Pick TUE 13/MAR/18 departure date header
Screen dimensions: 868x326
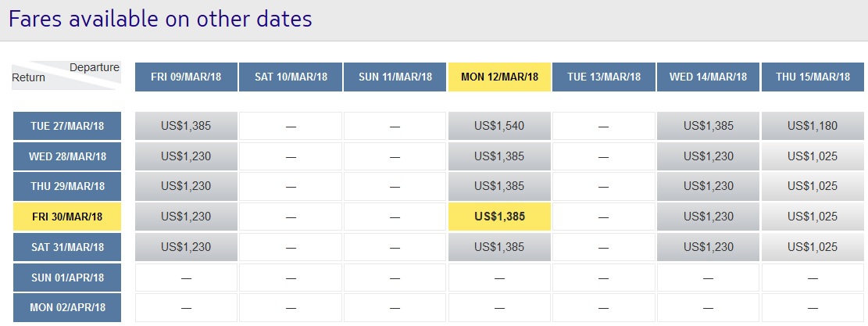click(x=604, y=77)
